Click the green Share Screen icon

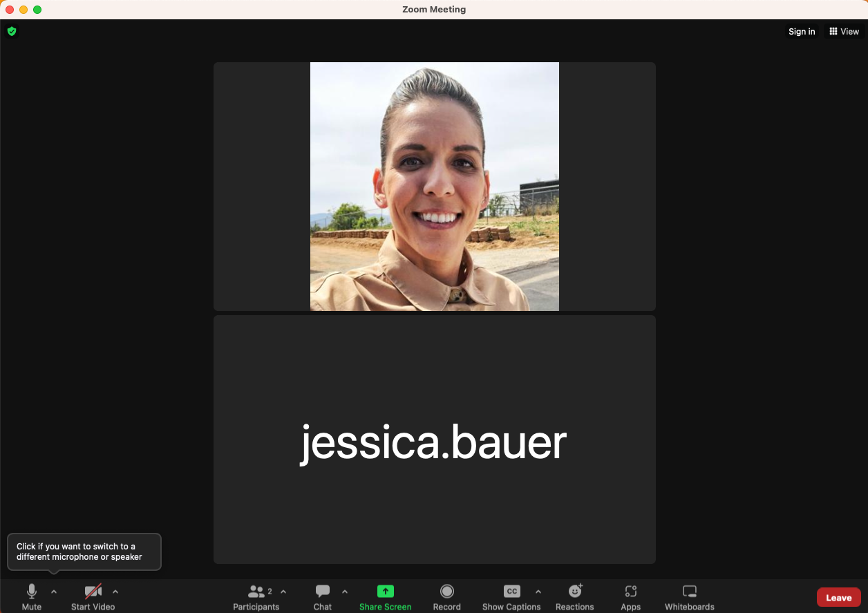[385, 592]
